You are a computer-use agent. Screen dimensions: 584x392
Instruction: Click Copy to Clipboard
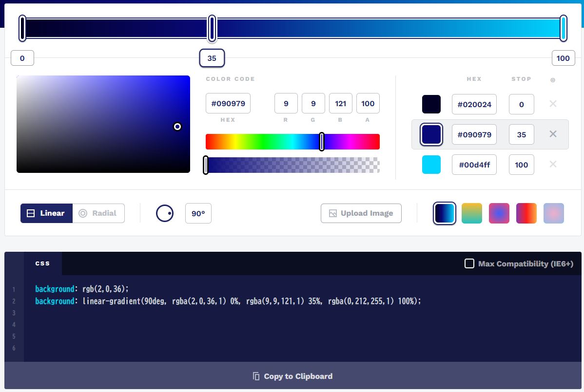pos(292,376)
